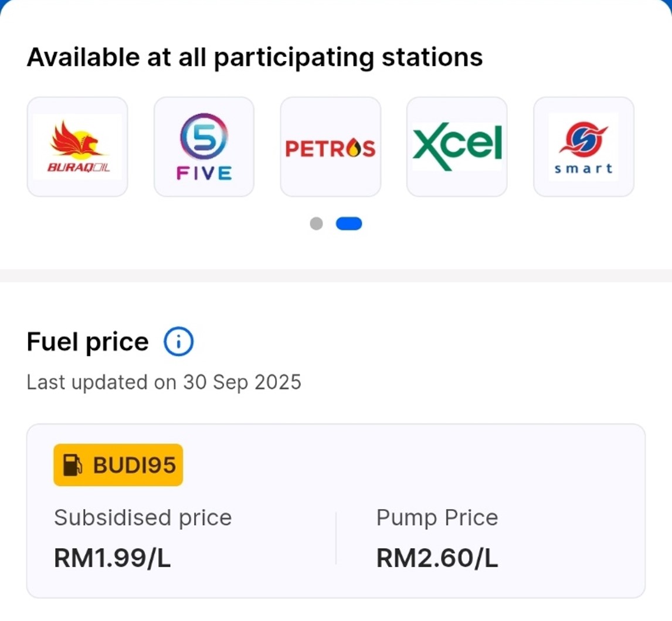This screenshot has height=621, width=672.
Task: Click the BUDI95 badge text
Action: tap(134, 465)
